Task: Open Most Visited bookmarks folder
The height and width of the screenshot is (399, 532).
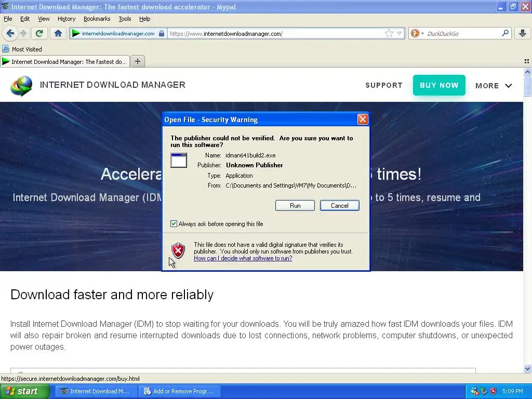Action: [x=22, y=49]
